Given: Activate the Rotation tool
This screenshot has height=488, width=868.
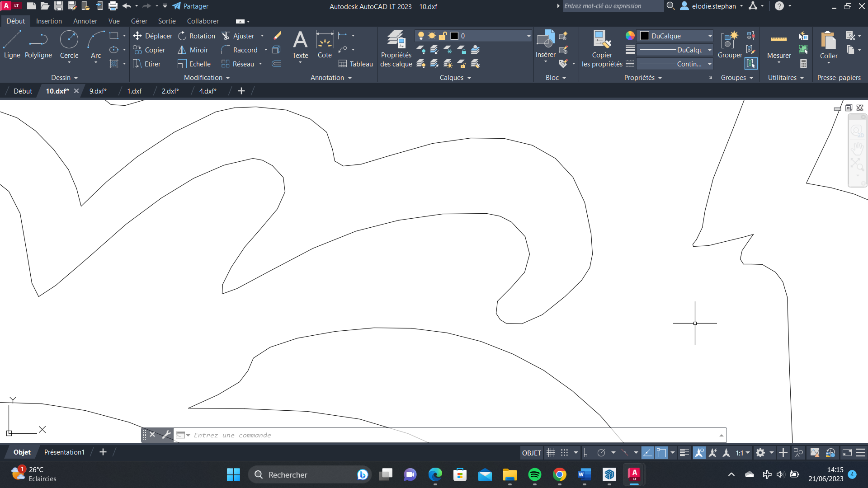Looking at the screenshot, I should click(x=197, y=36).
